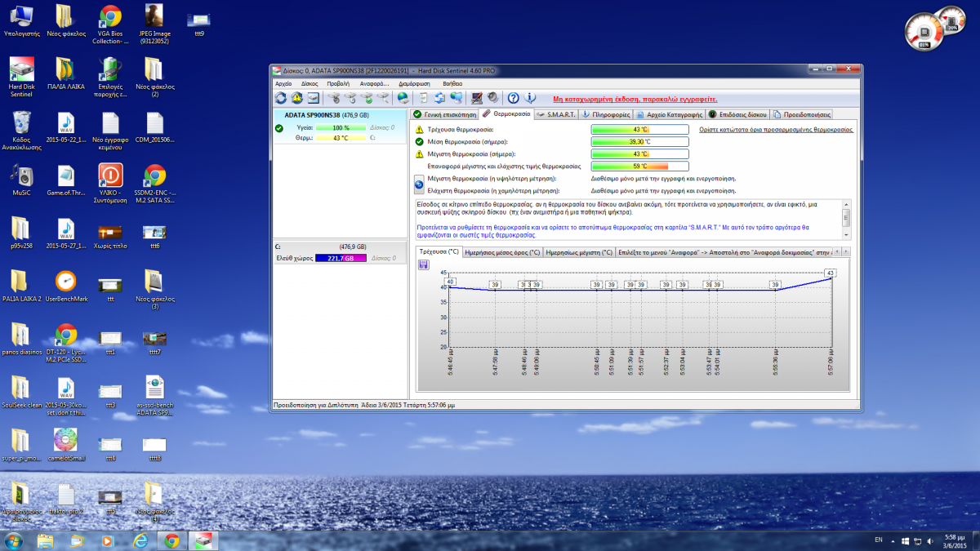The height and width of the screenshot is (551, 980).
Task: Select the JPEG Image (93123052) desktop icon
Action: (154, 24)
